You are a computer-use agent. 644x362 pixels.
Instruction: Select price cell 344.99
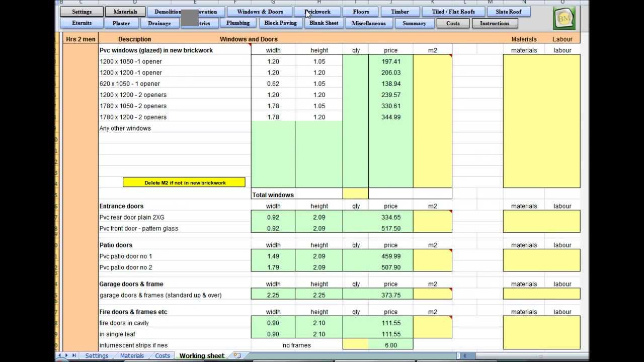click(391, 117)
